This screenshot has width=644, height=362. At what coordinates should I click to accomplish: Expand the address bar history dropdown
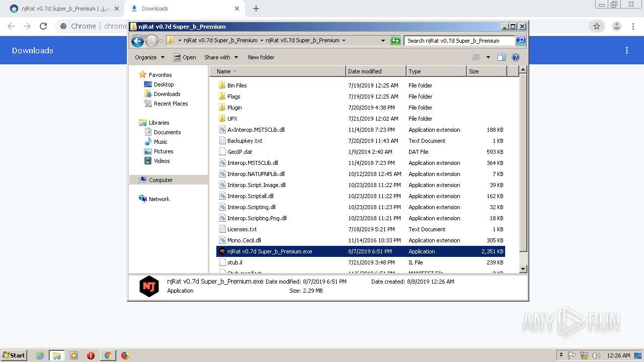pos(383,41)
